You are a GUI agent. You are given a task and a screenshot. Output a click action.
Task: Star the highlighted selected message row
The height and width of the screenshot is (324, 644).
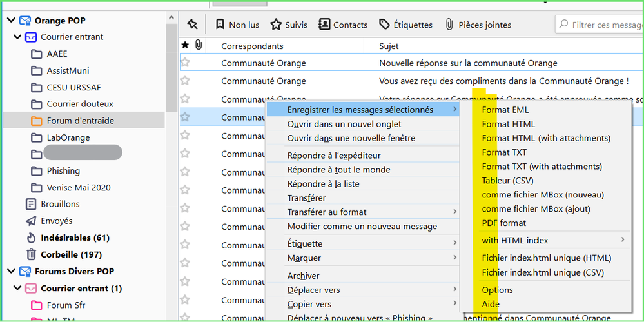click(x=185, y=117)
